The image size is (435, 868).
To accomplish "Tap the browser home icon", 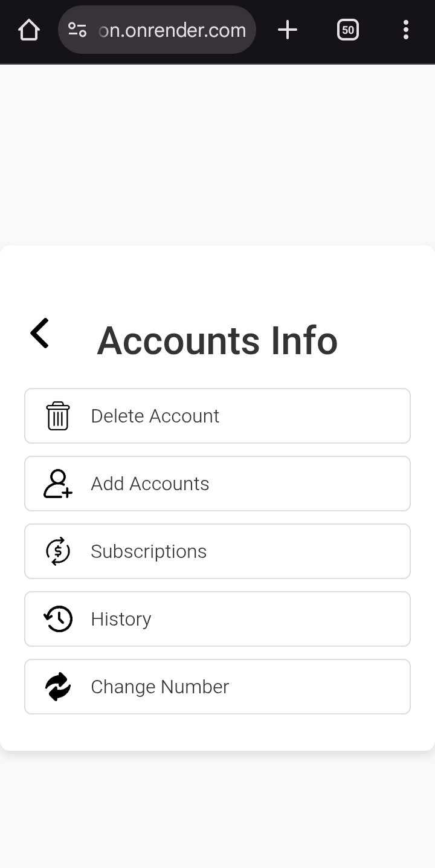I will click(x=29, y=30).
